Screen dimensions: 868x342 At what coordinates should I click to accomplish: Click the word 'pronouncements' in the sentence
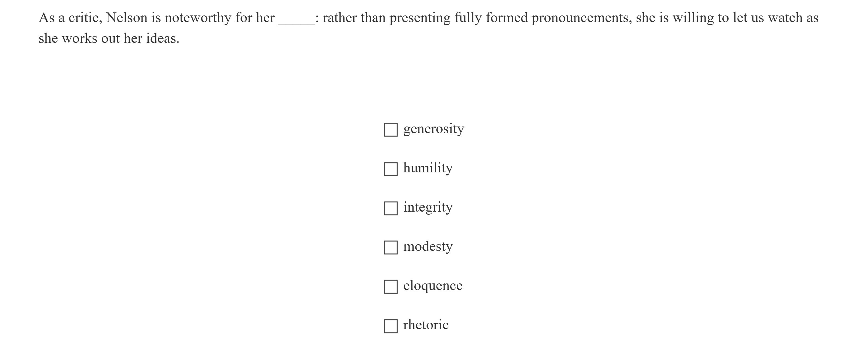tap(581, 18)
